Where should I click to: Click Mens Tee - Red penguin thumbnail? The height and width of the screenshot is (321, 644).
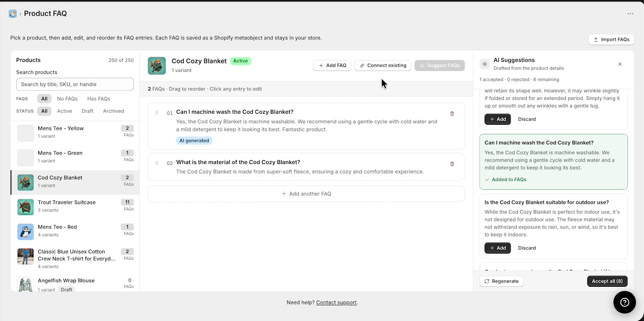[26, 231]
